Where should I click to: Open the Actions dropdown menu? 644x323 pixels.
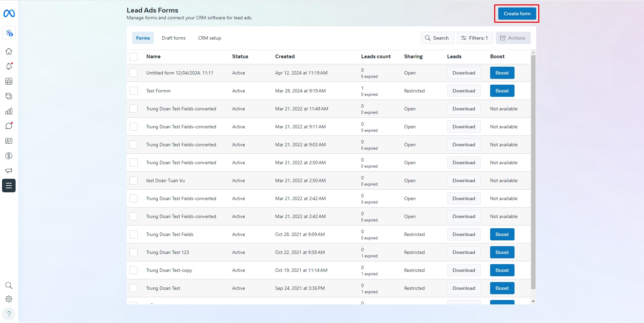513,38
